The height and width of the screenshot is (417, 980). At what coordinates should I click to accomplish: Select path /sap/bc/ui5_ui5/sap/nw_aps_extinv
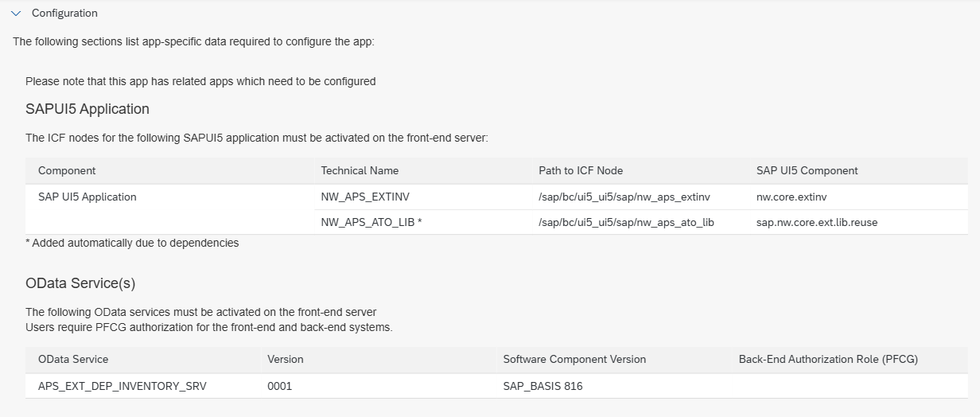(624, 197)
